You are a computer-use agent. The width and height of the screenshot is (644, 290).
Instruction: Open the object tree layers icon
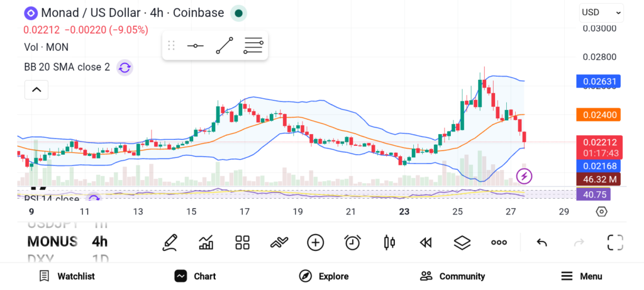[x=462, y=242]
